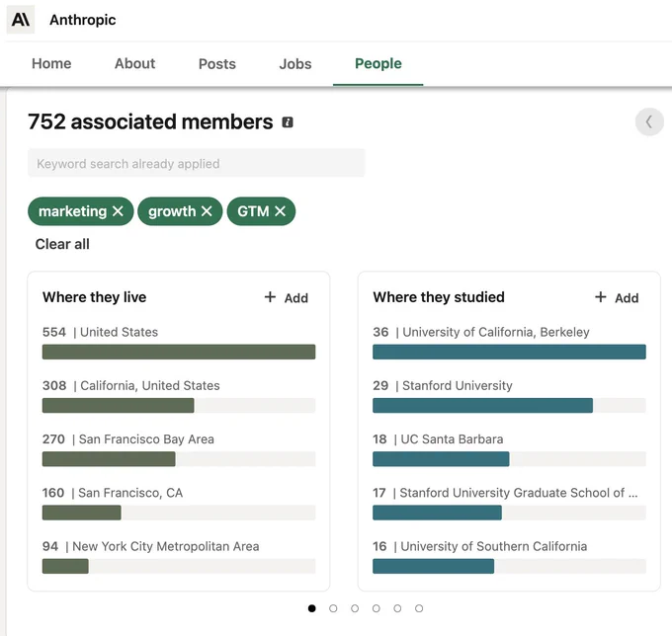Click the Clear all link
This screenshot has width=672, height=636.
point(62,244)
